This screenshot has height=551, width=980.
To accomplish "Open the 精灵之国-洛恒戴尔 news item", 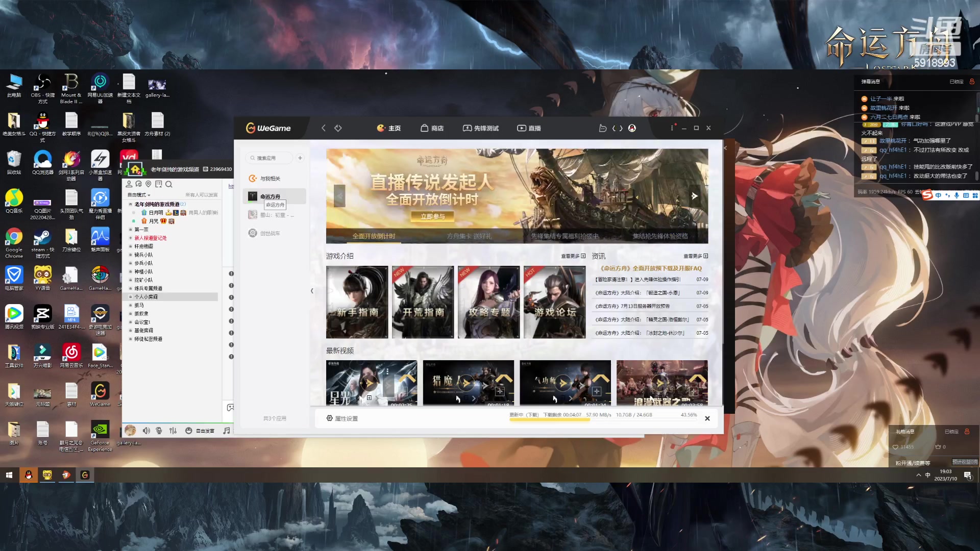I will pos(642,320).
